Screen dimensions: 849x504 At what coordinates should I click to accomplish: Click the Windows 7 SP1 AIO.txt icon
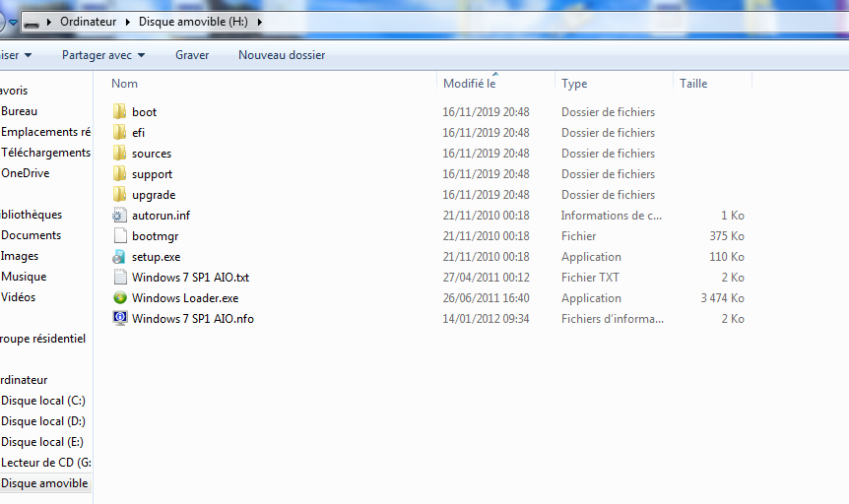pyautogui.click(x=120, y=278)
